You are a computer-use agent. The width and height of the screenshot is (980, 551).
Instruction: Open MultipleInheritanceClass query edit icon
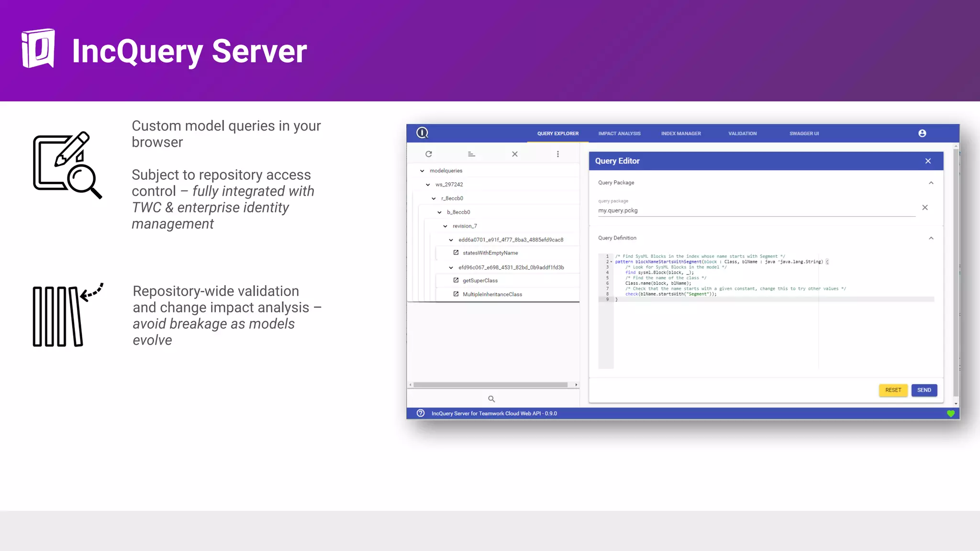coord(456,294)
